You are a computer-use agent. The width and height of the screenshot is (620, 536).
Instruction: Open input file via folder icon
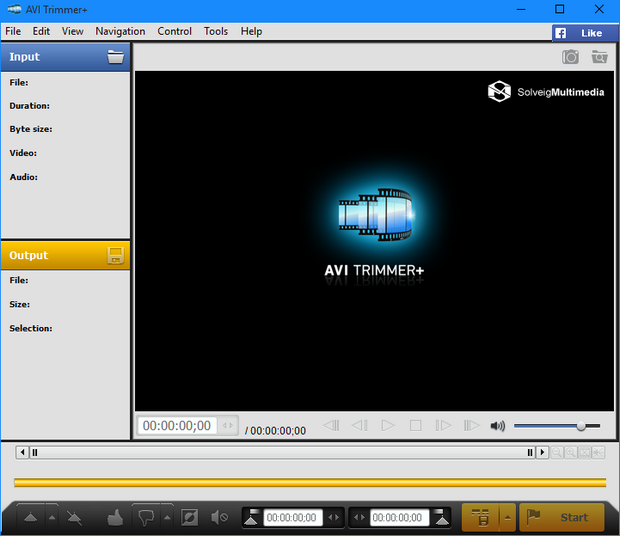click(115, 57)
